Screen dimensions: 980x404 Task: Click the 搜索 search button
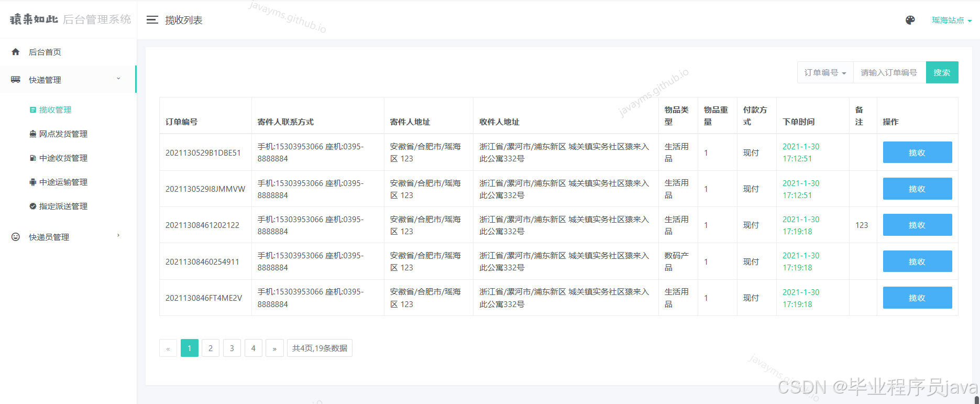click(942, 72)
